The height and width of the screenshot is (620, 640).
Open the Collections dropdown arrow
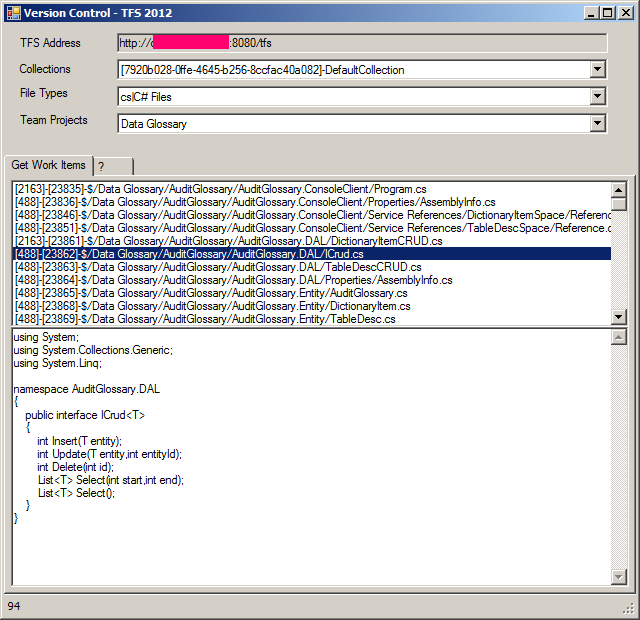(x=597, y=69)
